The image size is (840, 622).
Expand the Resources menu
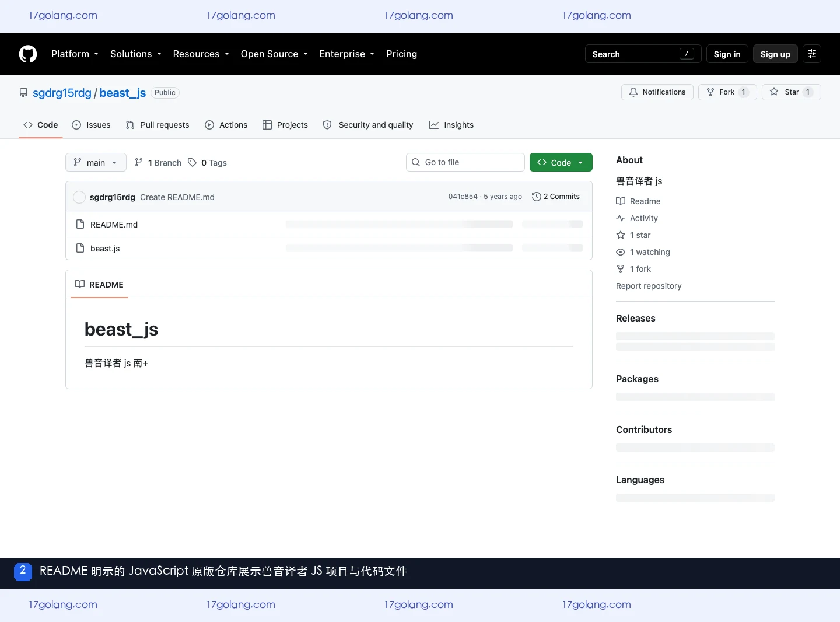(x=201, y=54)
